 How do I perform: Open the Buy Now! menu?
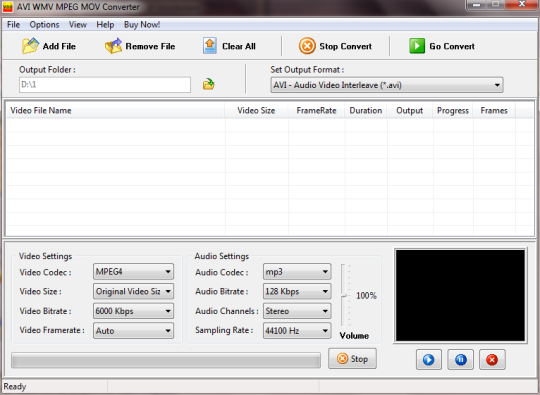tap(142, 24)
